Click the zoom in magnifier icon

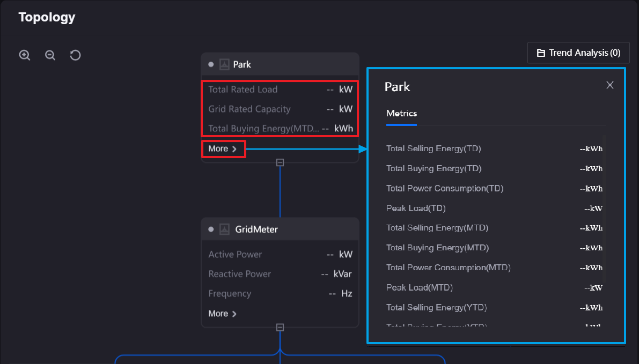tap(25, 55)
